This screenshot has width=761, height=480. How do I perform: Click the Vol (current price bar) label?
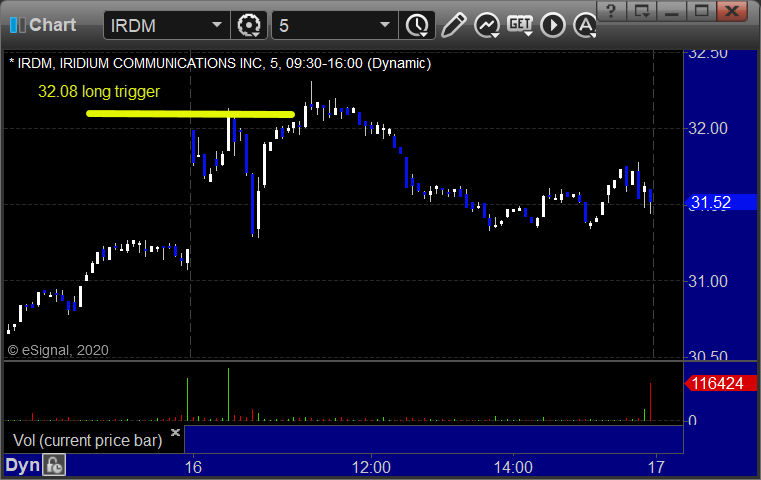pyautogui.click(x=87, y=440)
